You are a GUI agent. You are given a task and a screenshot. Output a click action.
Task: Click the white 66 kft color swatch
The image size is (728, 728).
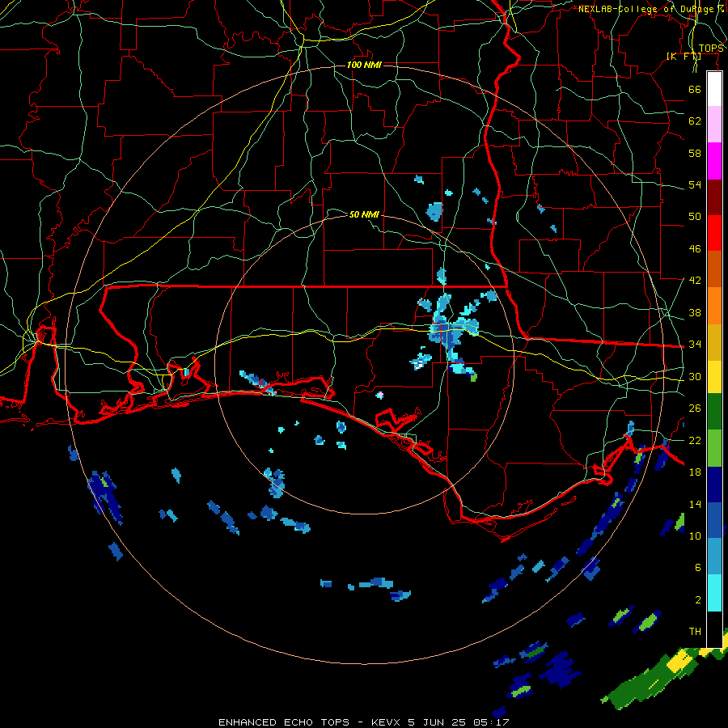point(714,89)
